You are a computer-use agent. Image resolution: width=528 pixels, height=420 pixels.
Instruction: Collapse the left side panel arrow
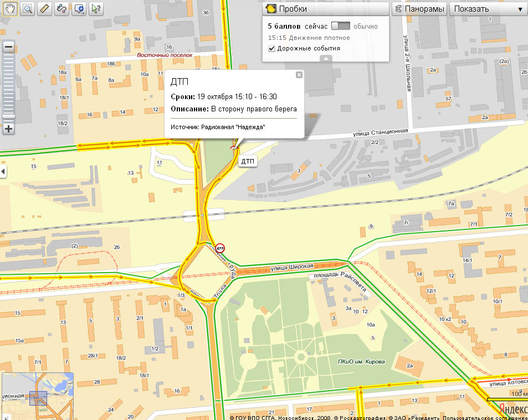[x=3, y=172]
